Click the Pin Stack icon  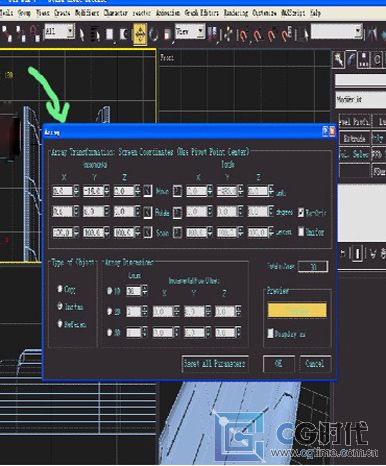pos(343,254)
